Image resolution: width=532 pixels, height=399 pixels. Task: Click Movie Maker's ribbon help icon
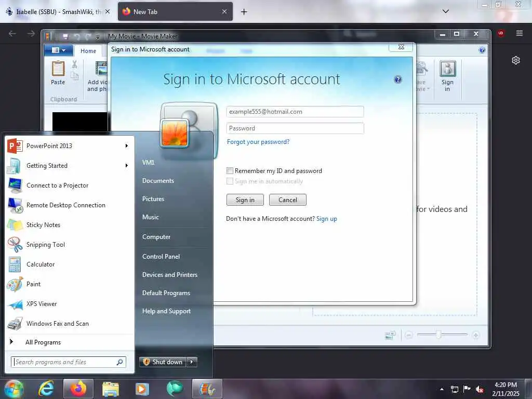pyautogui.click(x=482, y=50)
